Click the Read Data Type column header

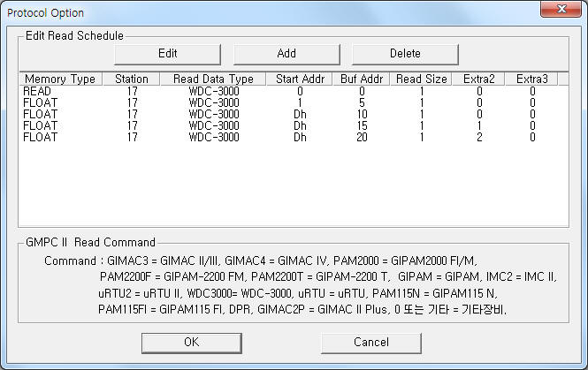[213, 79]
